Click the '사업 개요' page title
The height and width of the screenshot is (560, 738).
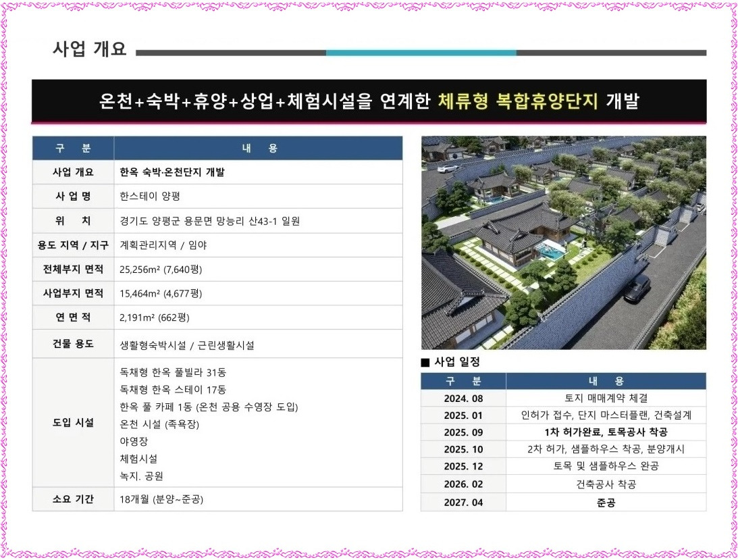point(89,49)
